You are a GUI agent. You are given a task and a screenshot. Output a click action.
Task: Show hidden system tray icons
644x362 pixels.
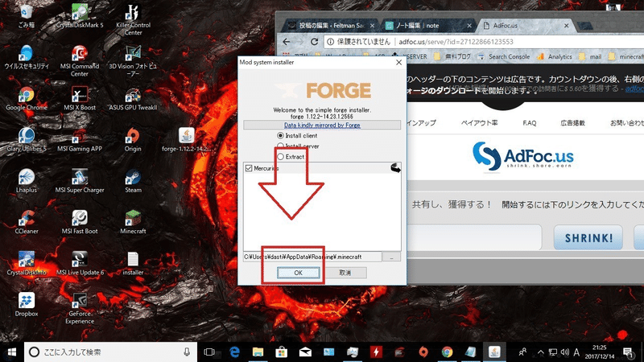[540, 352]
